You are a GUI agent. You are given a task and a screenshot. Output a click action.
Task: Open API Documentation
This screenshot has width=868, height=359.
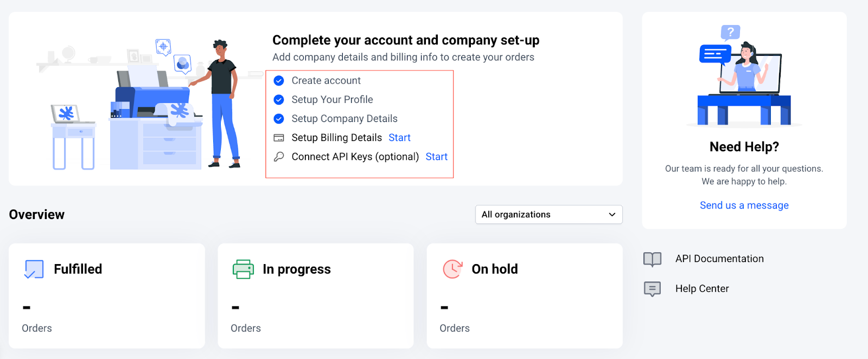(719, 259)
